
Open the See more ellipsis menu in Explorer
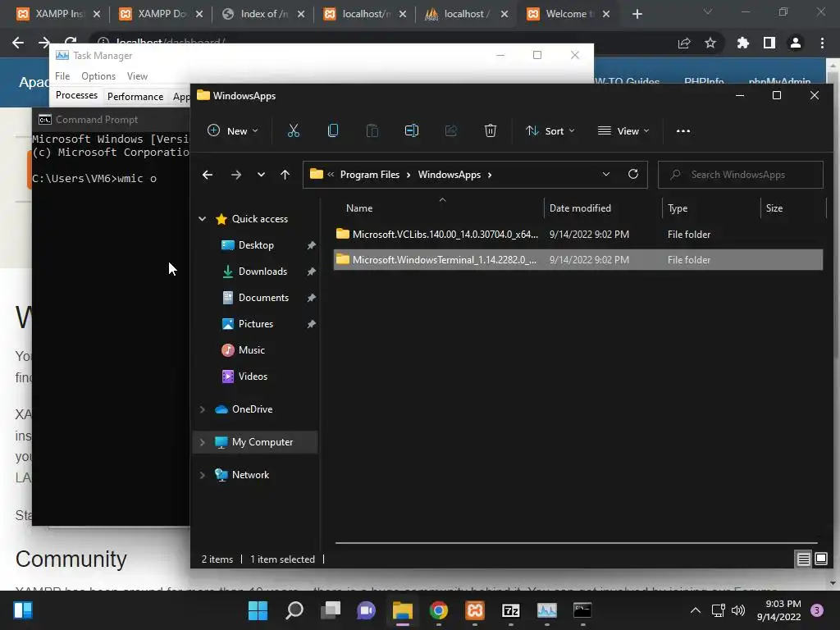(683, 130)
